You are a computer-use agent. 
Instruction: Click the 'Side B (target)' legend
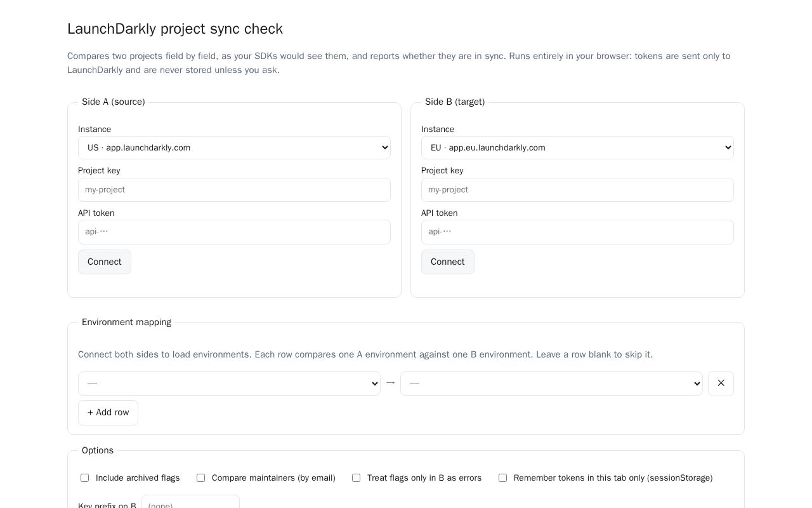click(x=455, y=102)
